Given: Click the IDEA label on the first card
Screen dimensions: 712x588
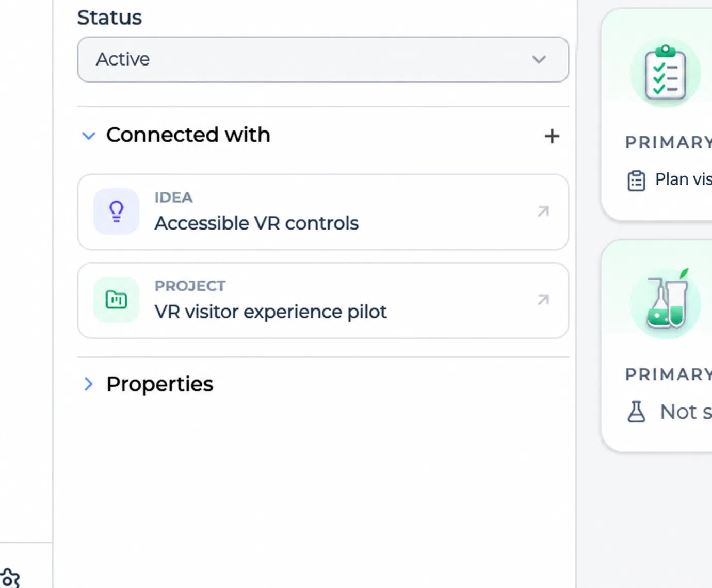Looking at the screenshot, I should click(x=173, y=198).
